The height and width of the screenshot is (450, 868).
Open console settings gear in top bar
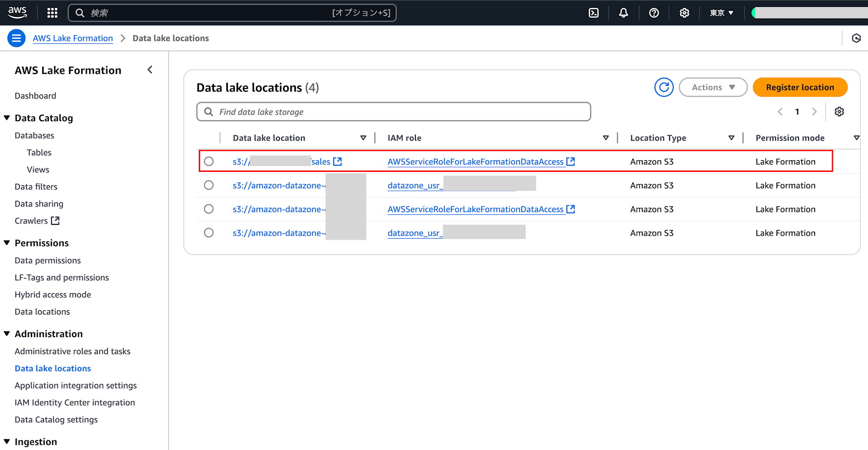point(684,13)
